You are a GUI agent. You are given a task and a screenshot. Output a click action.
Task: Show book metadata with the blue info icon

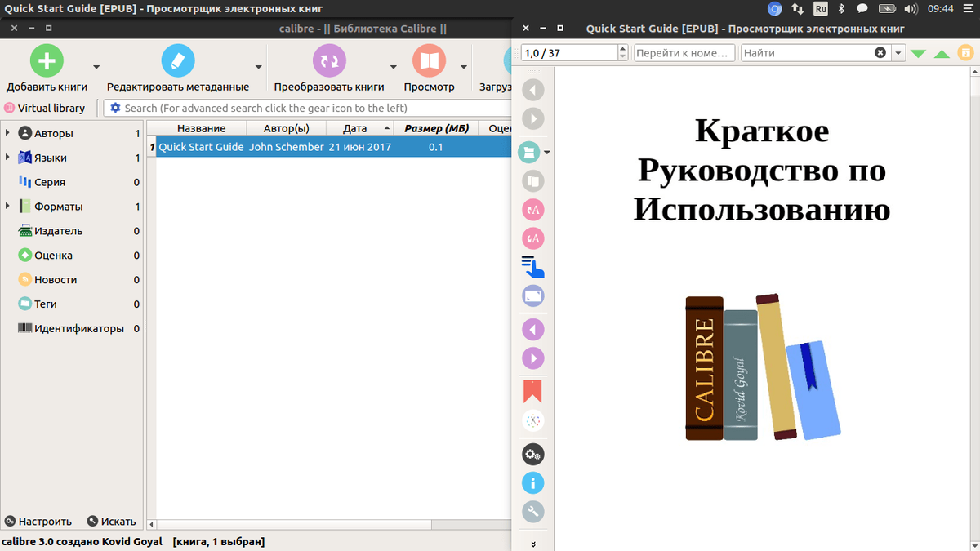(x=533, y=482)
